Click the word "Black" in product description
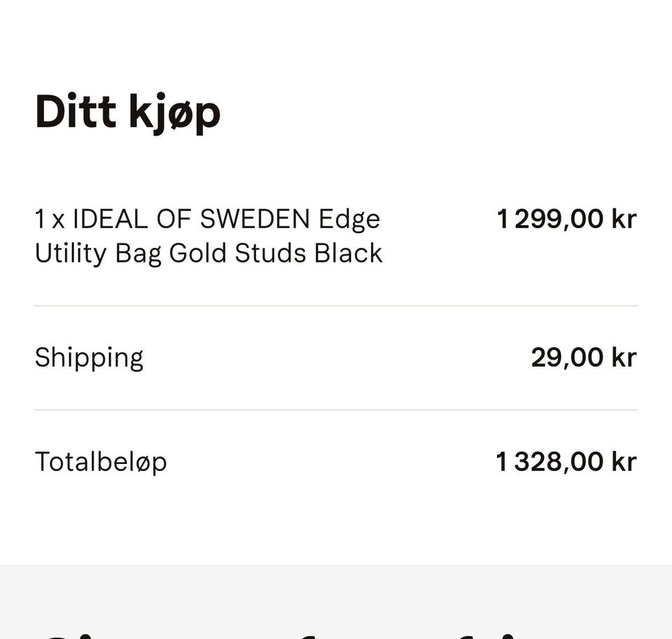The width and height of the screenshot is (672, 639). click(x=348, y=253)
